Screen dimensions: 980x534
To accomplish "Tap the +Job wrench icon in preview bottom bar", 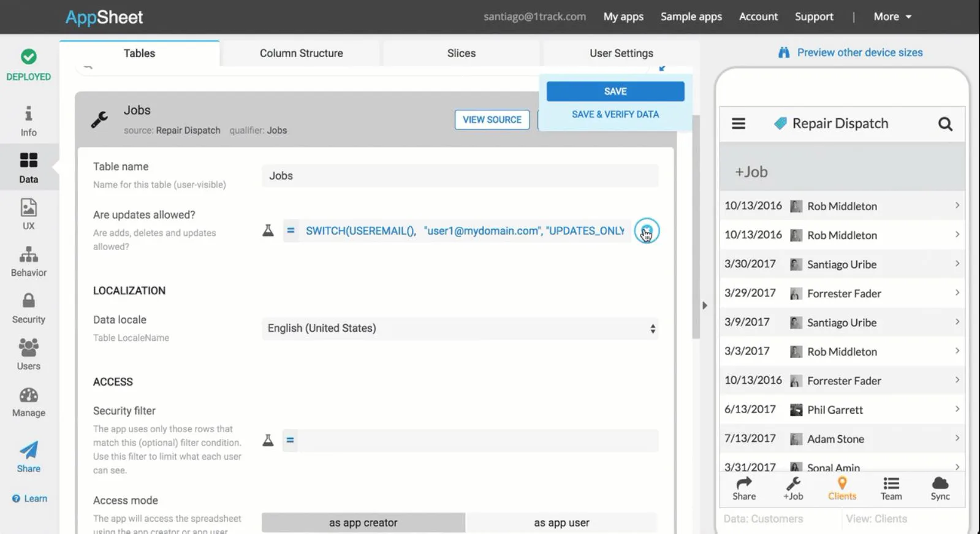I will (793, 483).
